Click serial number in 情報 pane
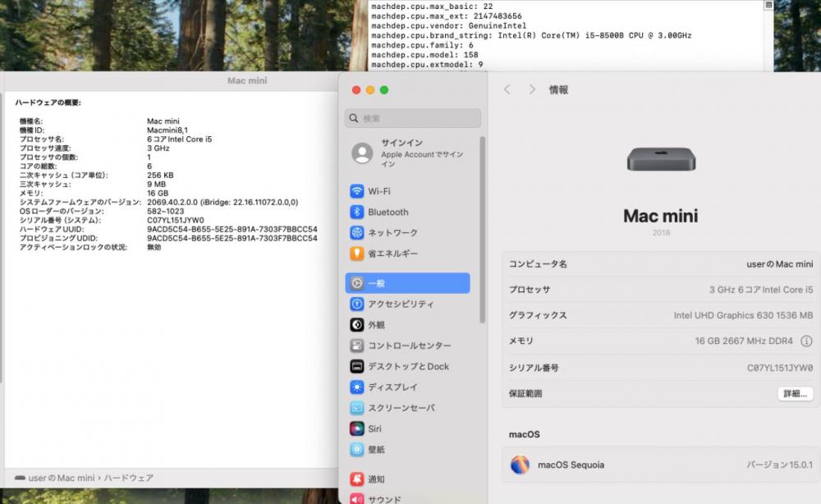 coord(780,368)
